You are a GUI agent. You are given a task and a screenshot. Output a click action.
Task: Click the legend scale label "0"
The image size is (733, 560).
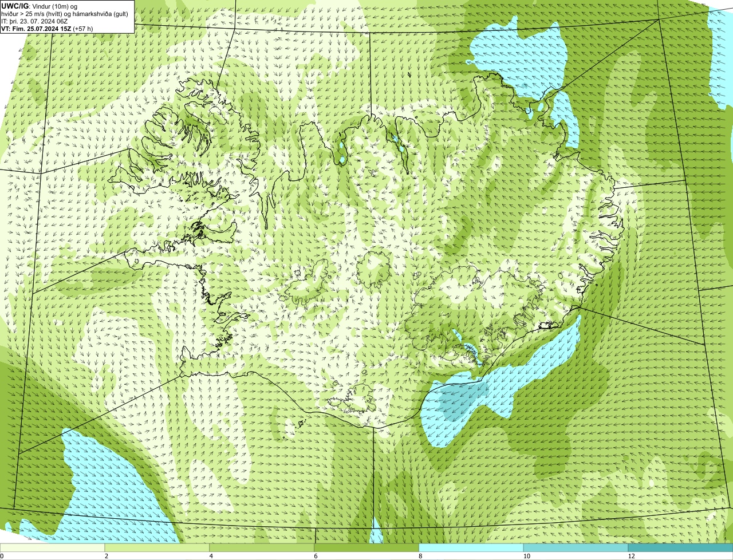point(2,556)
